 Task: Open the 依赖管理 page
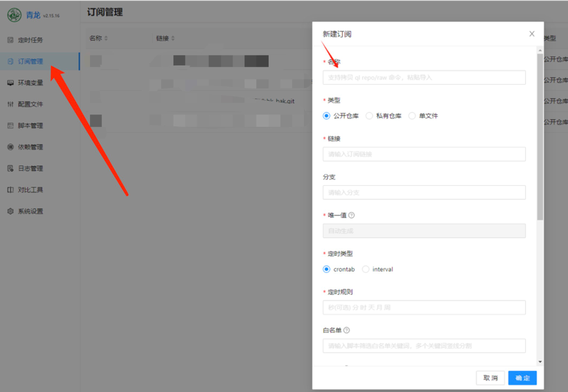click(x=30, y=147)
